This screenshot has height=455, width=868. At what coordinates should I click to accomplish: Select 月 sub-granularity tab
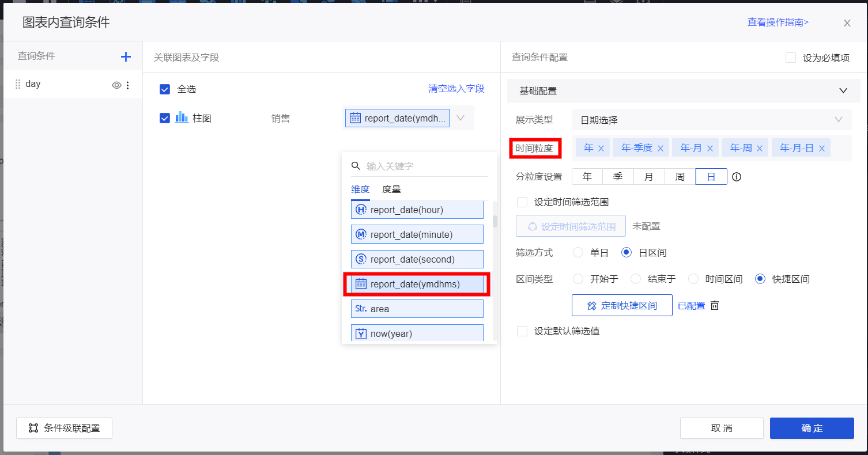649,176
